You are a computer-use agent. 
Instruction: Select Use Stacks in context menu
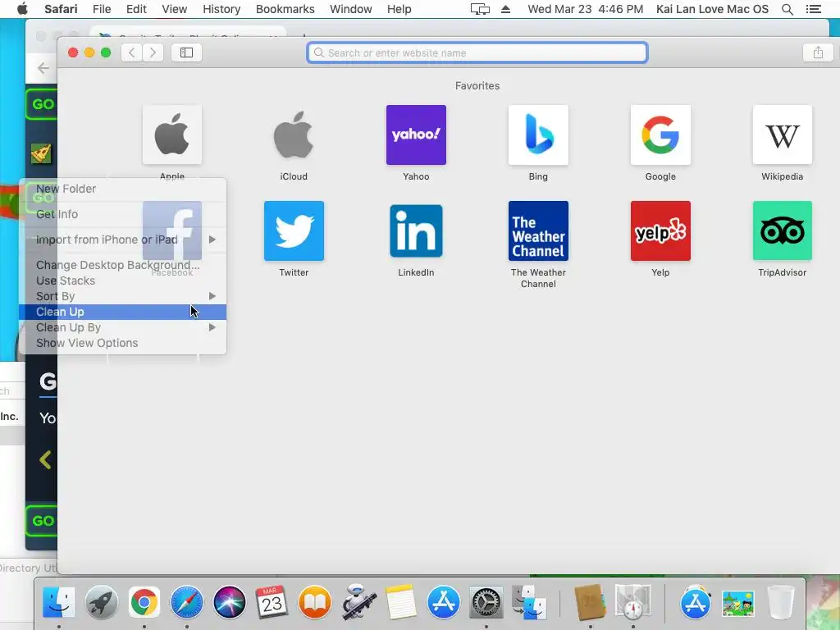[x=123, y=281]
